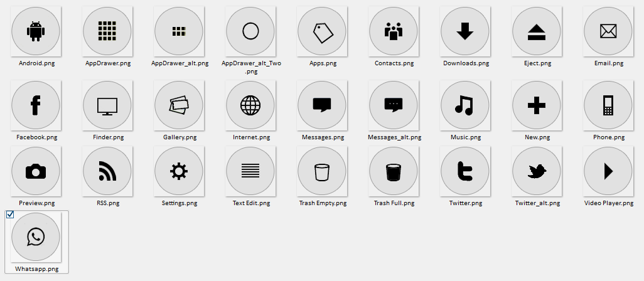Click the Eject.png icon thumbnail
644x281 pixels.
[537, 31]
